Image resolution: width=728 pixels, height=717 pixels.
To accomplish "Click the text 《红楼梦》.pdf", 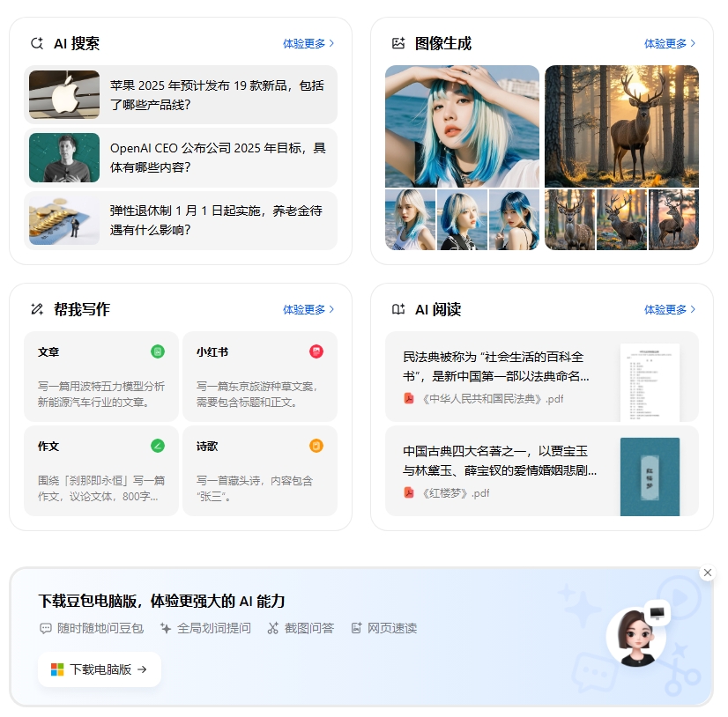I will (x=456, y=493).
